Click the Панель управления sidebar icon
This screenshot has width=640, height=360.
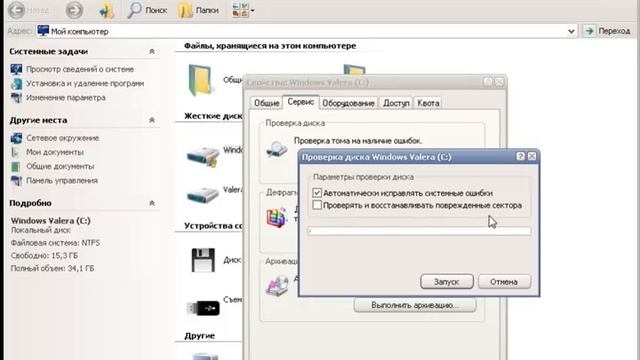tap(16, 180)
